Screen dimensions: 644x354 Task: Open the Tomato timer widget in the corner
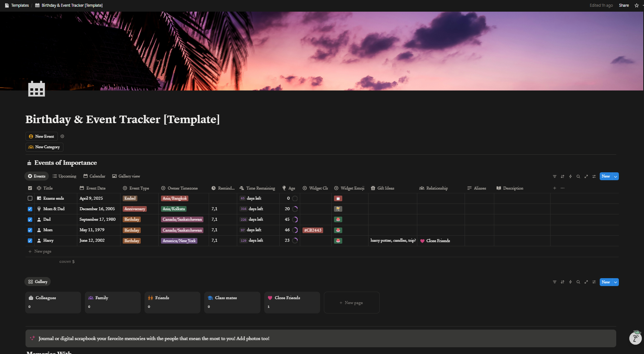click(635, 338)
